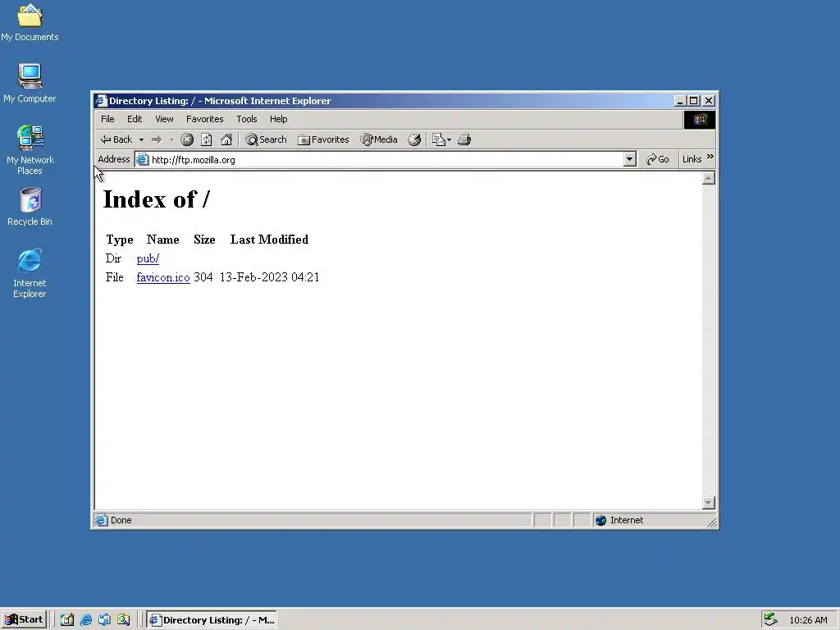The image size is (840, 630).
Task: Go to the Home page icon
Action: tap(226, 139)
